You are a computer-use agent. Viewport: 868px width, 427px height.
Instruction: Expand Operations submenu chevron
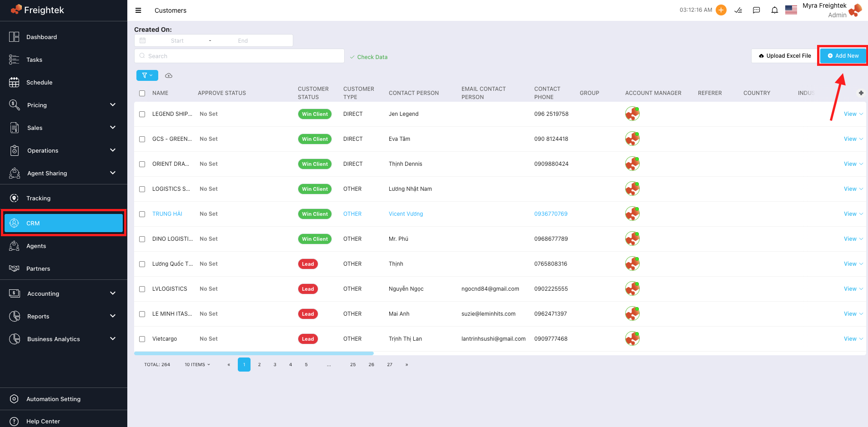tap(113, 150)
